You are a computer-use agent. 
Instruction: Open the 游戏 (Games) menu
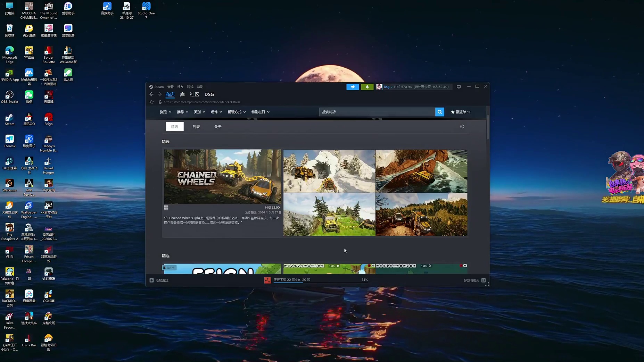(190, 87)
